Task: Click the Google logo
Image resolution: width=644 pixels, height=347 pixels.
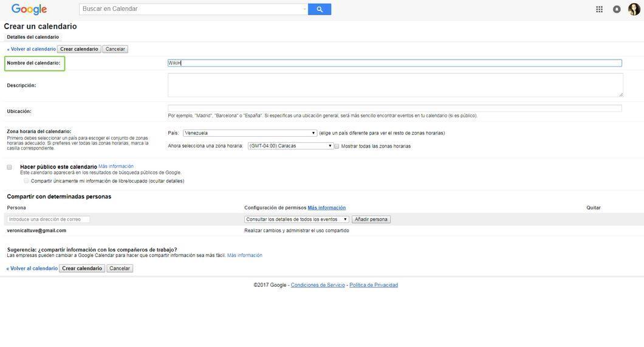Action: pos(29,9)
